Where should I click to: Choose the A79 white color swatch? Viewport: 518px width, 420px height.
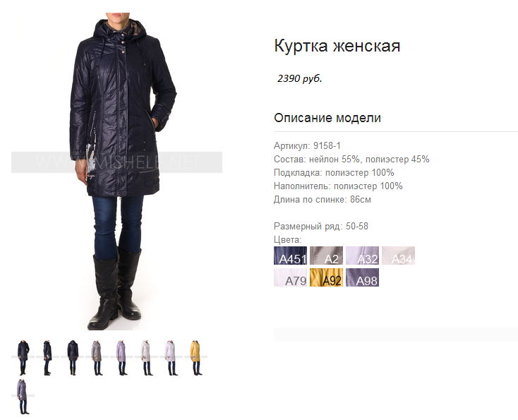290,277
